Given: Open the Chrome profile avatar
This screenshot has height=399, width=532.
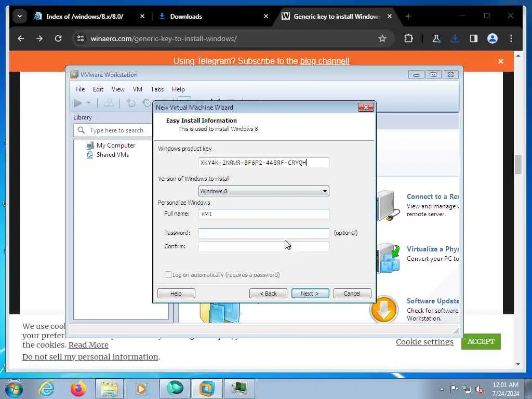Looking at the screenshot, I should pyautogui.click(x=493, y=38).
